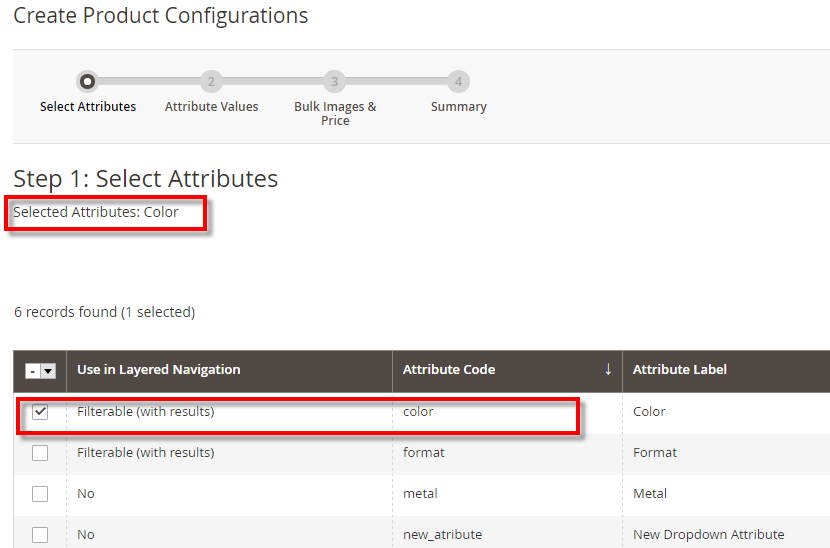Open the mass-select dropdown in table header
Screen dimensions: 830x548
click(47, 371)
